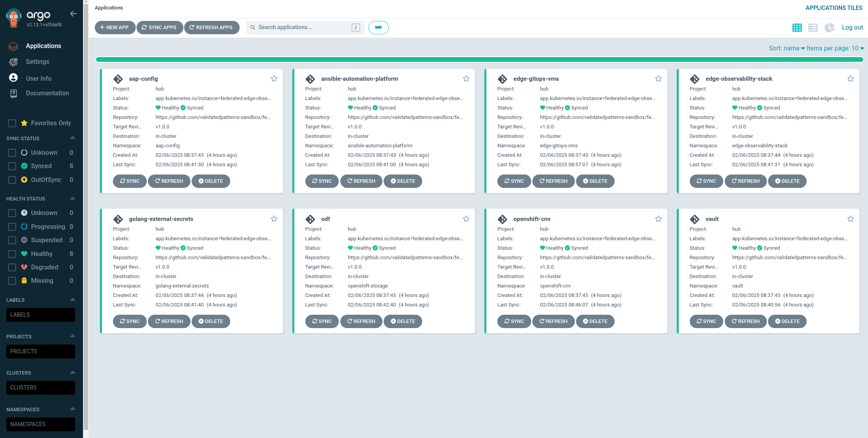
Task: Refresh the ansible-automation-platform application
Action: [361, 181]
